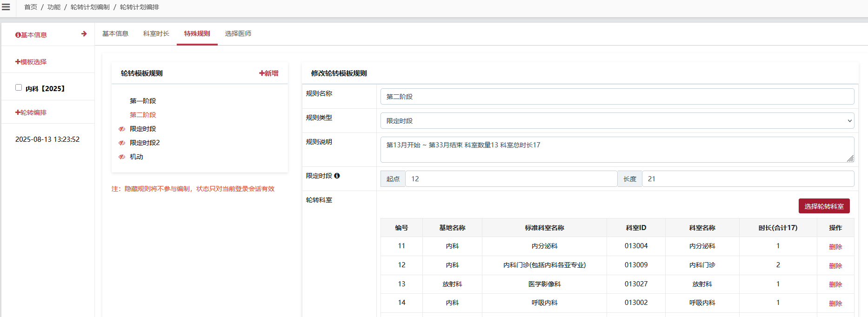This screenshot has height=317, width=868.
Task: Select the 限定时段 rule in the list
Action: (143, 129)
